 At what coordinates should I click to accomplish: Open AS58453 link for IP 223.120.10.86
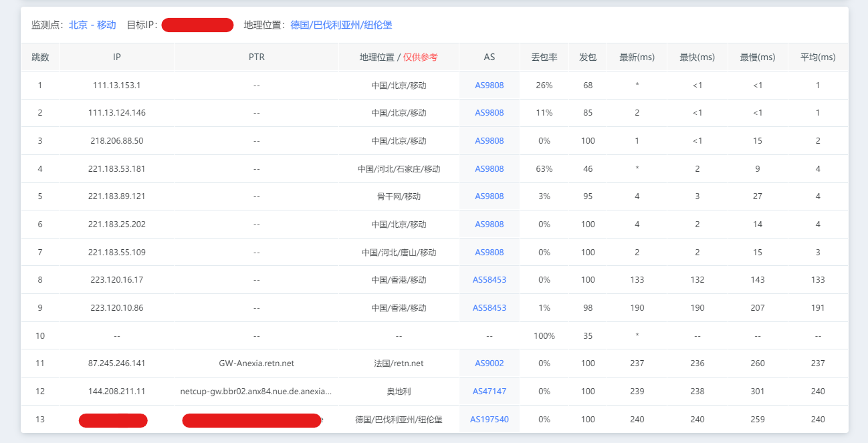[490, 308]
